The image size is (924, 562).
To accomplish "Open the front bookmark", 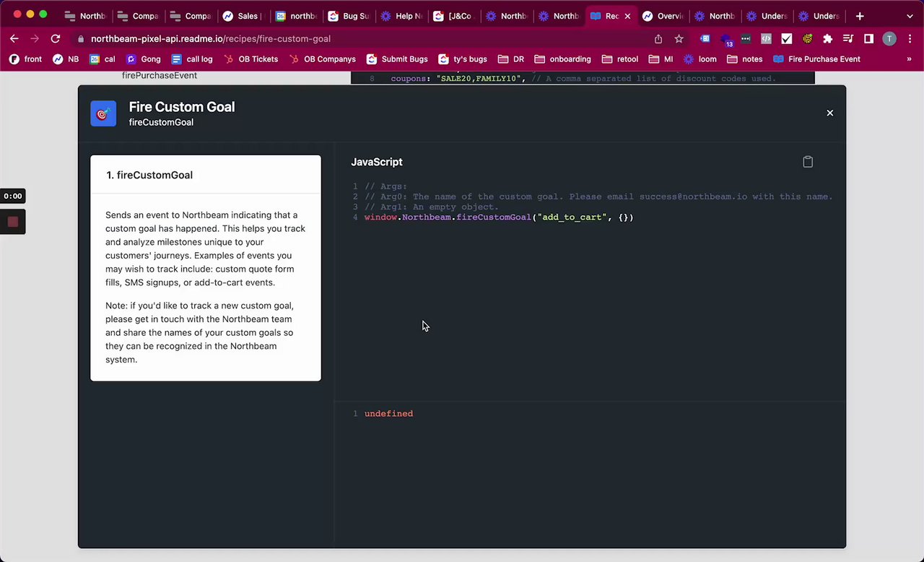I will (25, 59).
